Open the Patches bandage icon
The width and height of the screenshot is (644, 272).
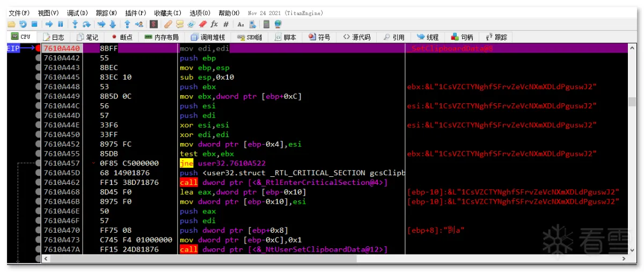[168, 24]
